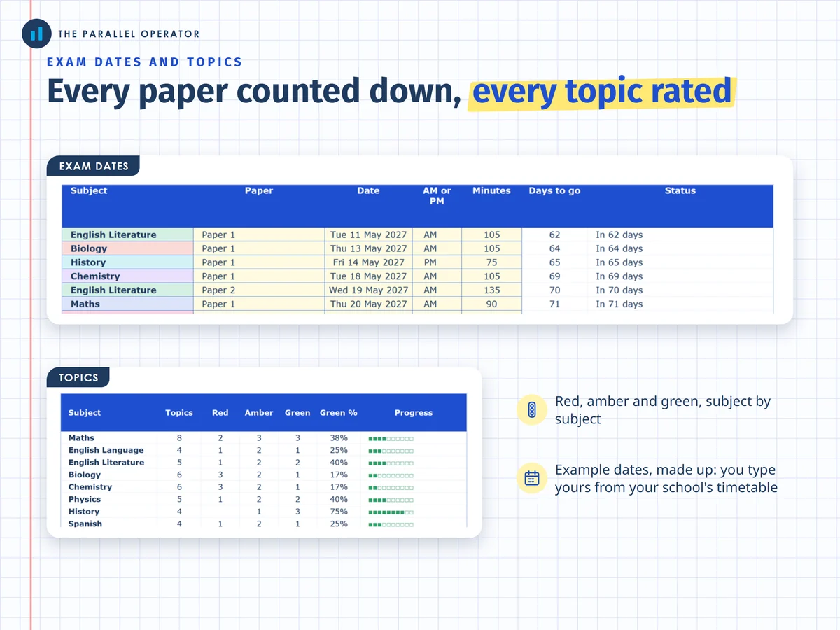
Task: Click the 'Date' column header
Action: (368, 190)
